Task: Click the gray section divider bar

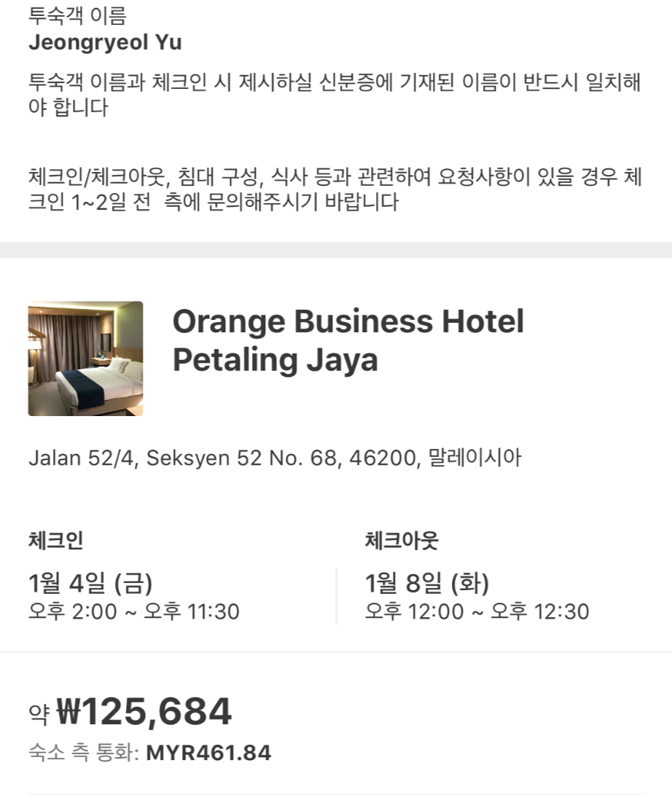Action: [x=336, y=250]
